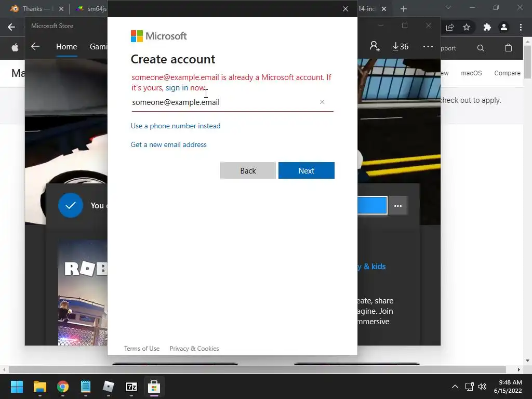Open search icon on Apple webpage
The height and width of the screenshot is (399, 532).
coord(481,48)
